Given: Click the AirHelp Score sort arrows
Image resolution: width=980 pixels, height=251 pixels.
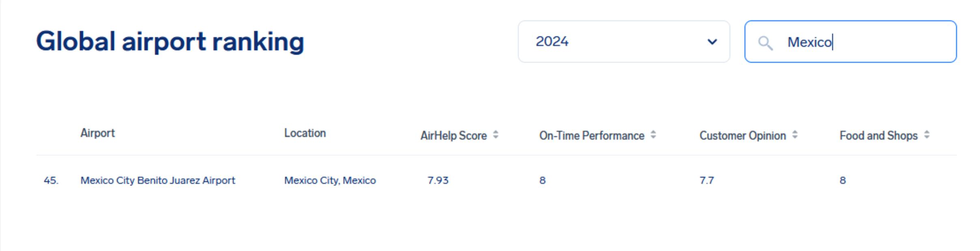Looking at the screenshot, I should pyautogui.click(x=495, y=135).
